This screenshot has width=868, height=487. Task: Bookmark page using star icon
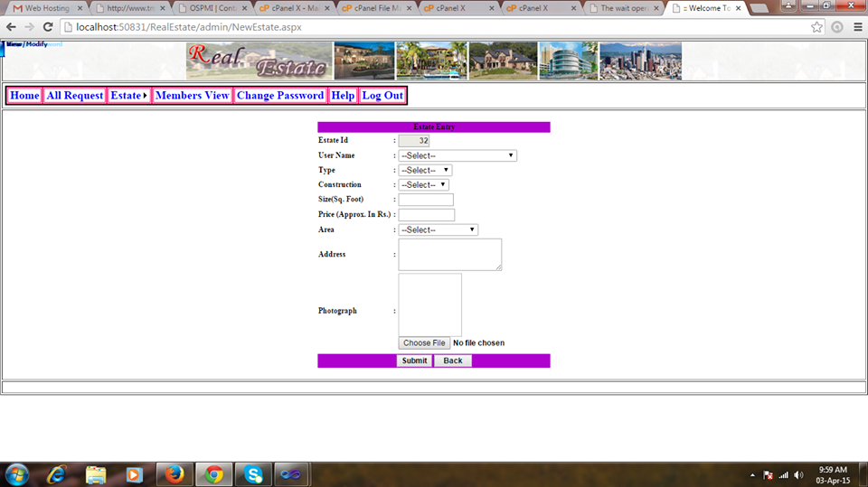tap(816, 27)
